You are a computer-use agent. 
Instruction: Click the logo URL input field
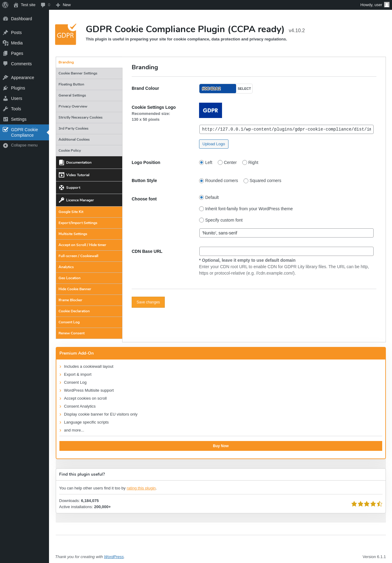coord(286,129)
